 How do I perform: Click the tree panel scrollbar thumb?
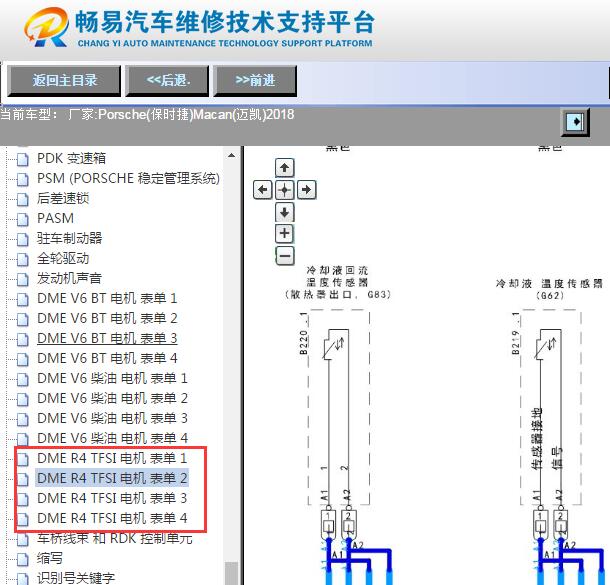[x=231, y=573]
